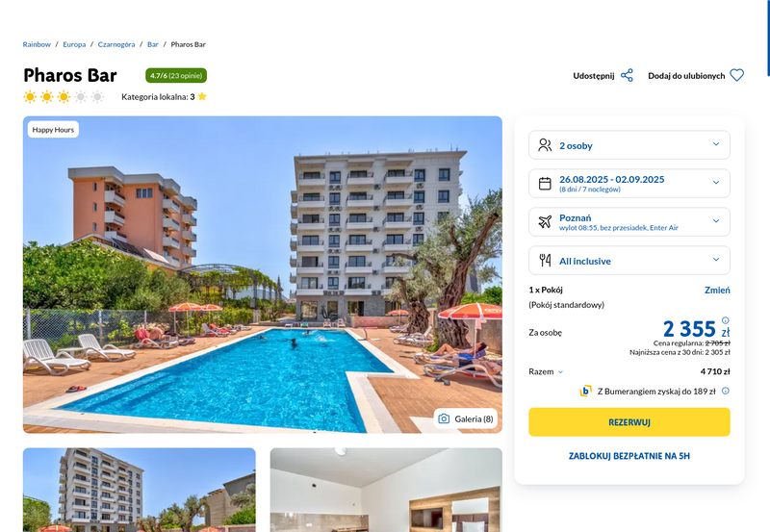Expand the All inclusive meal plan dropdown

[x=629, y=261]
